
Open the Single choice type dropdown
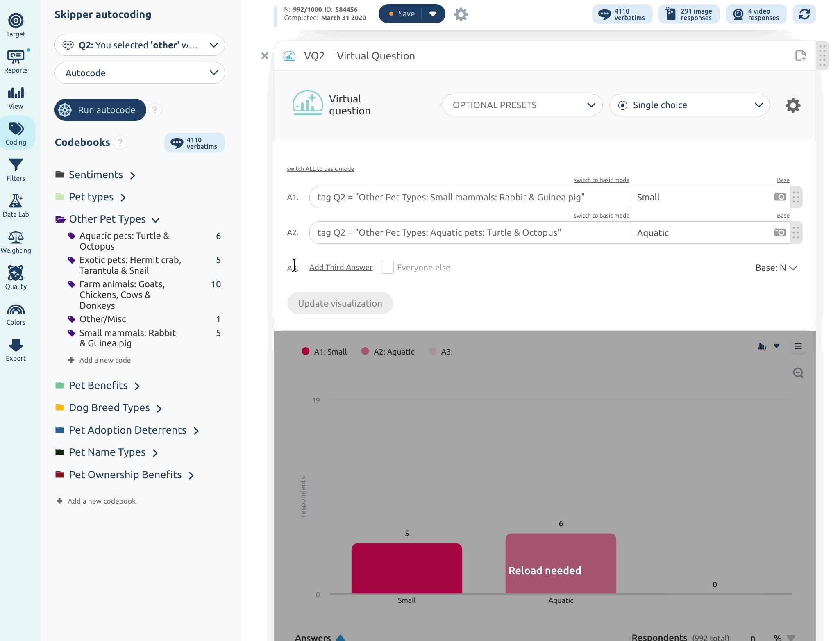click(689, 105)
